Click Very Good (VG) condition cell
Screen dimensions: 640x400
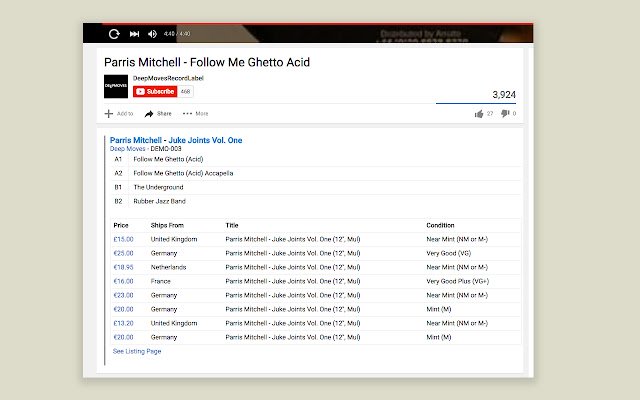tap(449, 253)
